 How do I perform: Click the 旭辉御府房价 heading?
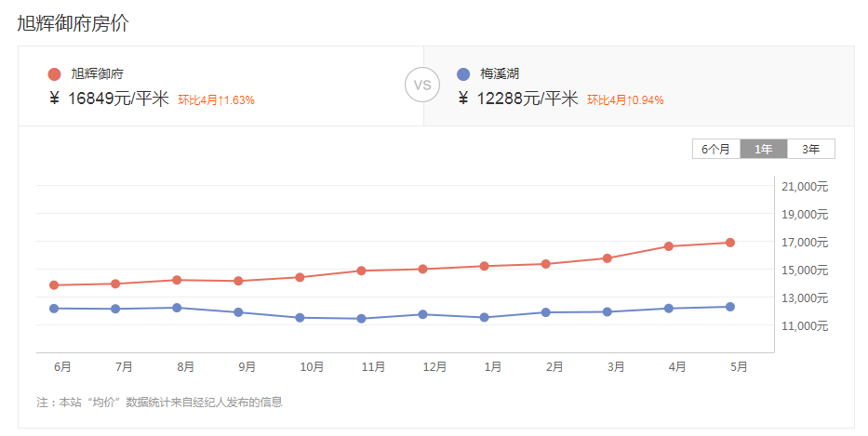click(73, 23)
